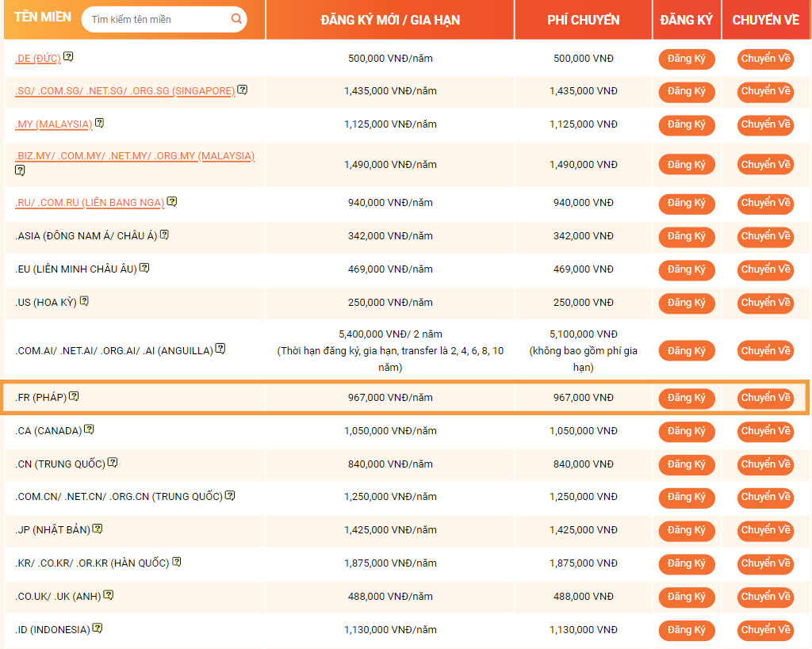Open the help icon beside .DE (ĐỨC)
The width and height of the screenshot is (812, 649).
[x=68, y=56]
